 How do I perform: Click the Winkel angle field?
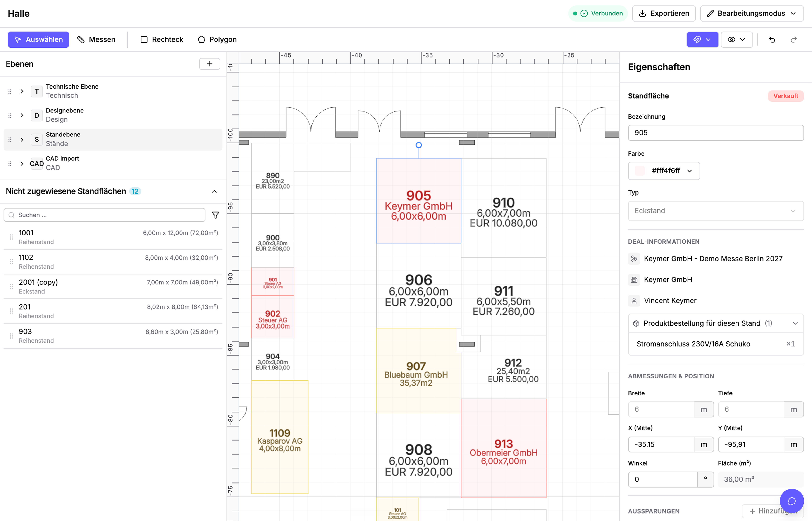click(x=663, y=480)
